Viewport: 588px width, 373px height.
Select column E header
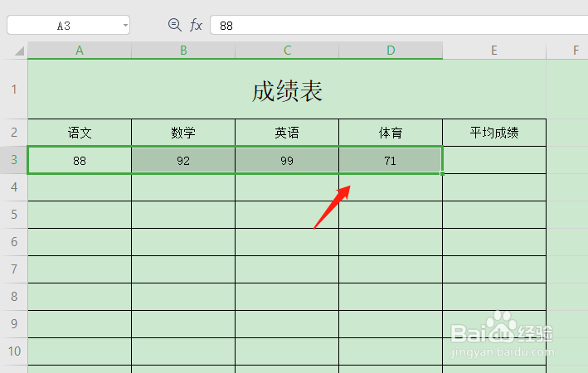494,51
